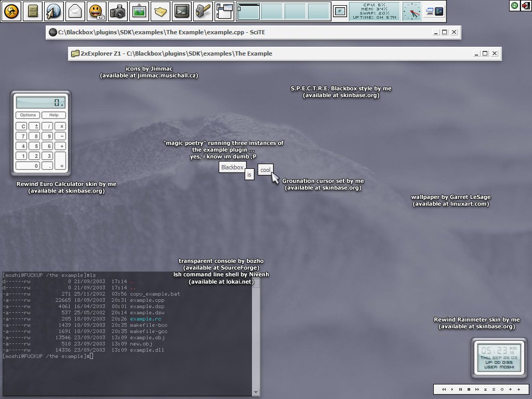
Task: Click calculator digit 5
Action: point(34,146)
